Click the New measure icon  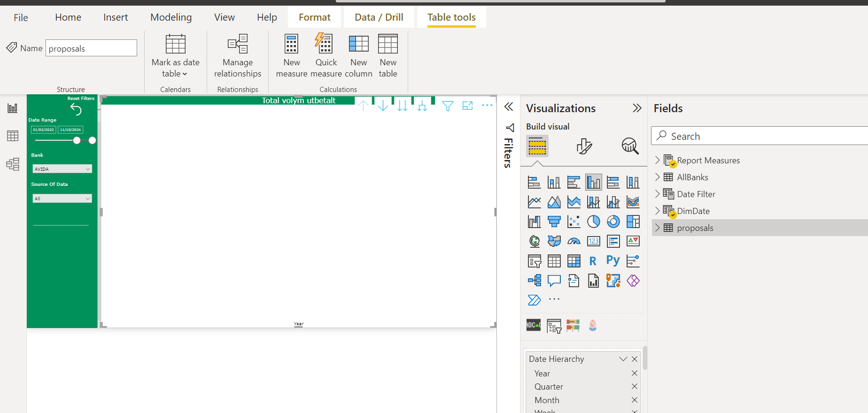tap(291, 44)
